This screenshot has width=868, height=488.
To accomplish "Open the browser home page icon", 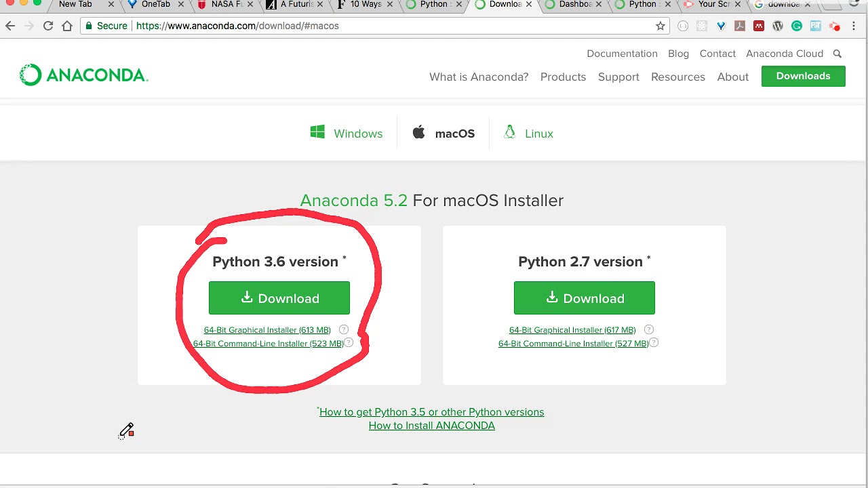I will tap(66, 26).
